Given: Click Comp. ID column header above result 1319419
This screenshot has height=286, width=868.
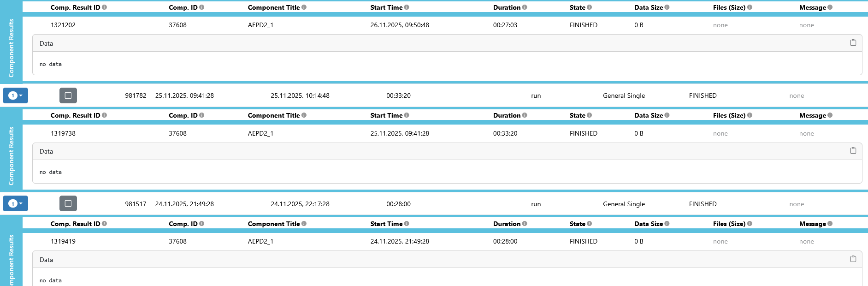Looking at the screenshot, I should pyautogui.click(x=183, y=224).
